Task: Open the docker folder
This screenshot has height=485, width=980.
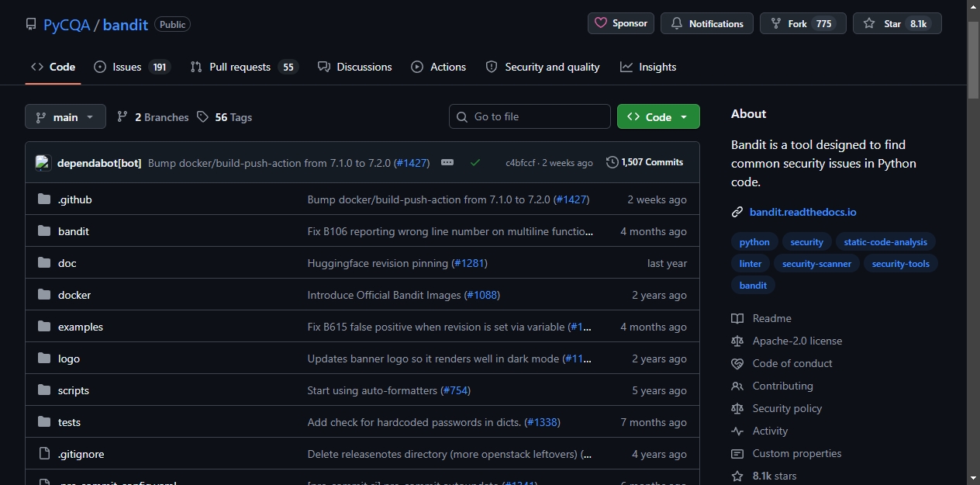Action: pos(74,295)
